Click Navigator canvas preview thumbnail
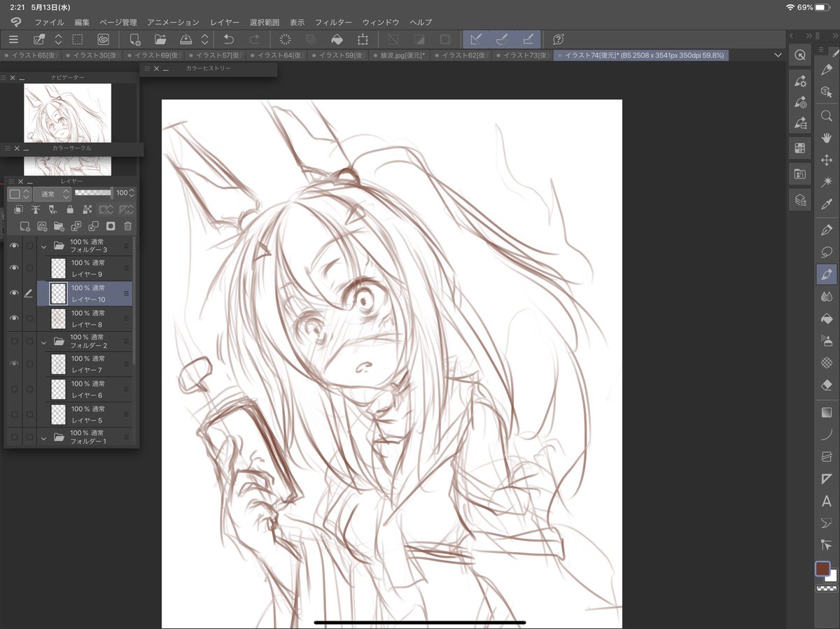Screen dimensions: 840x629 point(67,113)
